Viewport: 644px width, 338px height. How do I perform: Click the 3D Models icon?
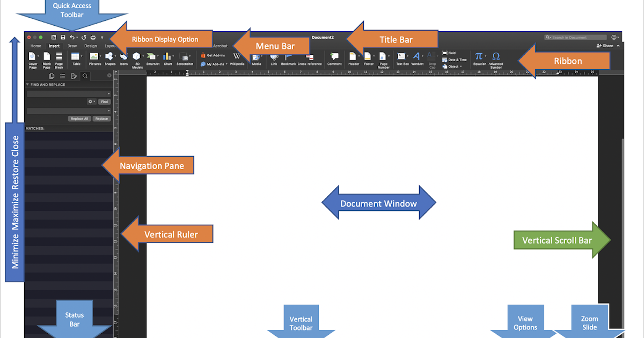click(x=136, y=56)
